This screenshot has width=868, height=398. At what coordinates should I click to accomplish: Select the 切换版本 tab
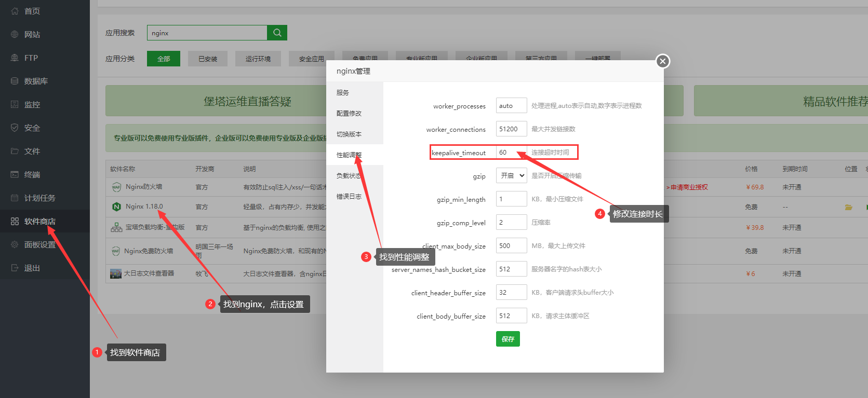pyautogui.click(x=349, y=134)
